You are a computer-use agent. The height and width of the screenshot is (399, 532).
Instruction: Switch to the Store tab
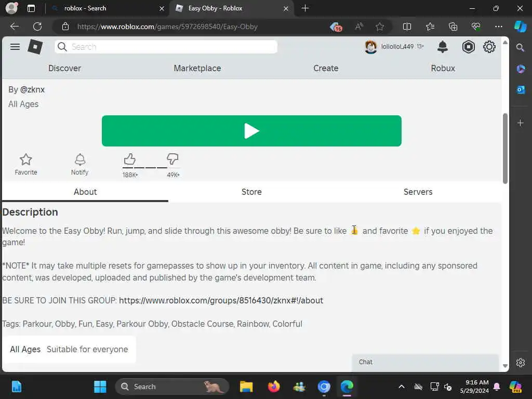coord(251,192)
